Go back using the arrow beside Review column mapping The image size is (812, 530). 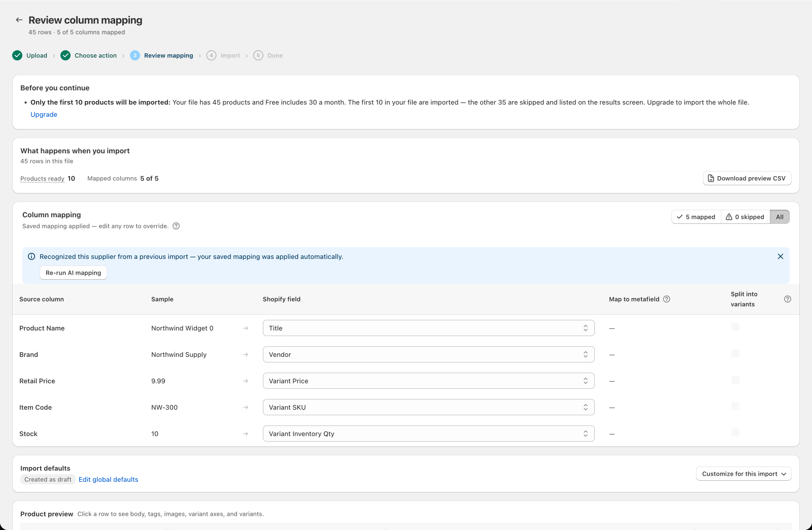19,20
